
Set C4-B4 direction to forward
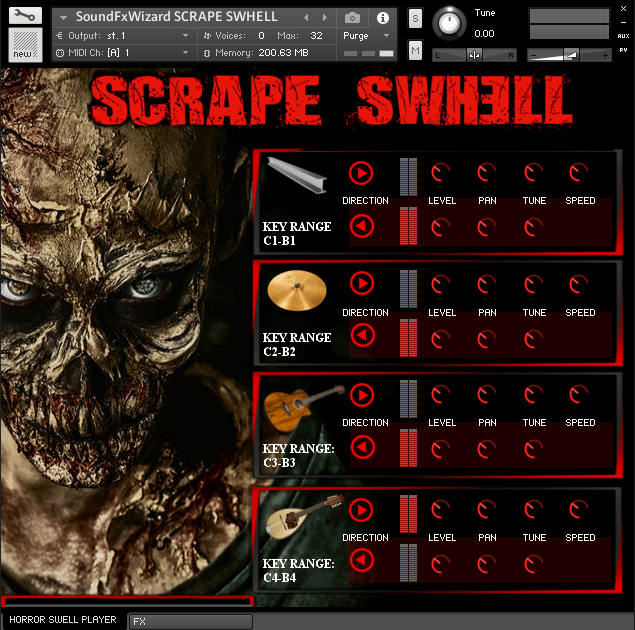coord(361,510)
